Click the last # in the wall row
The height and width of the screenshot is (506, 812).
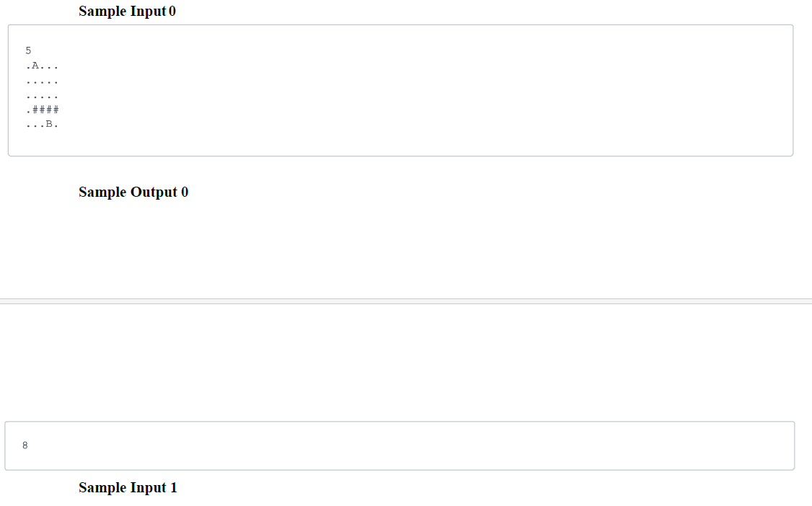(56, 110)
